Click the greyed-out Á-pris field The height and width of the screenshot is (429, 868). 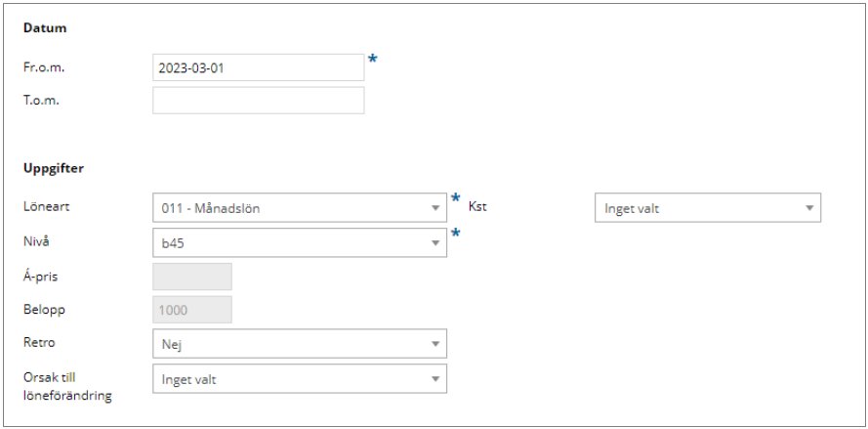tap(192, 277)
